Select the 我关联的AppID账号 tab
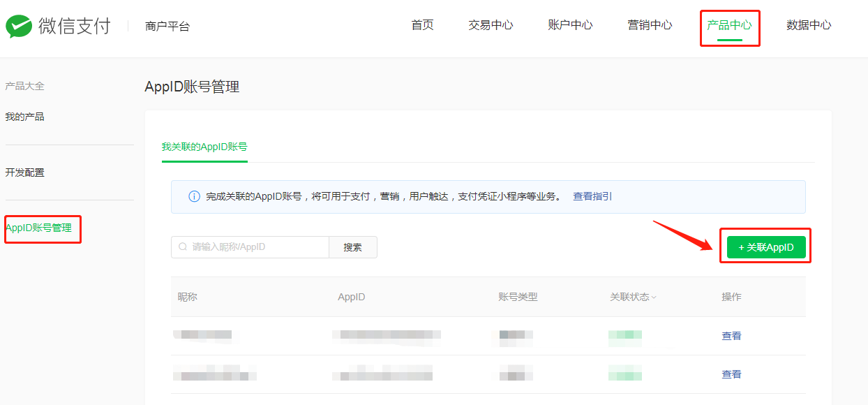The width and height of the screenshot is (868, 405). (x=204, y=147)
